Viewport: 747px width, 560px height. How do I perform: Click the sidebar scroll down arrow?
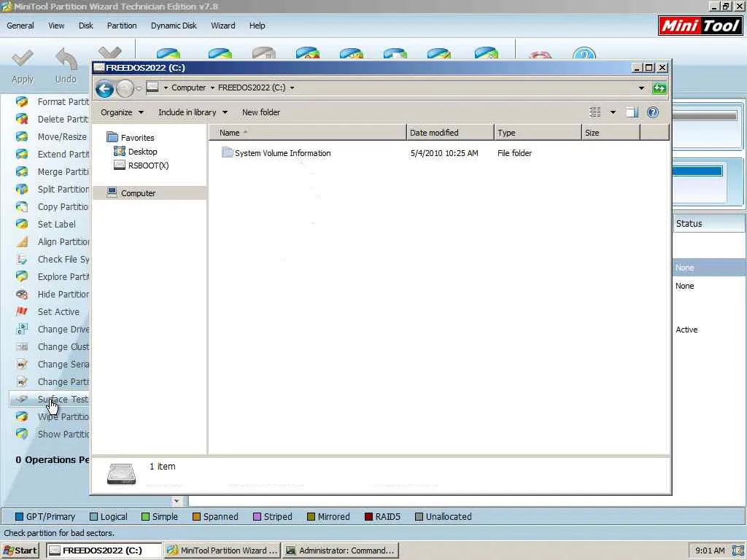(177, 501)
